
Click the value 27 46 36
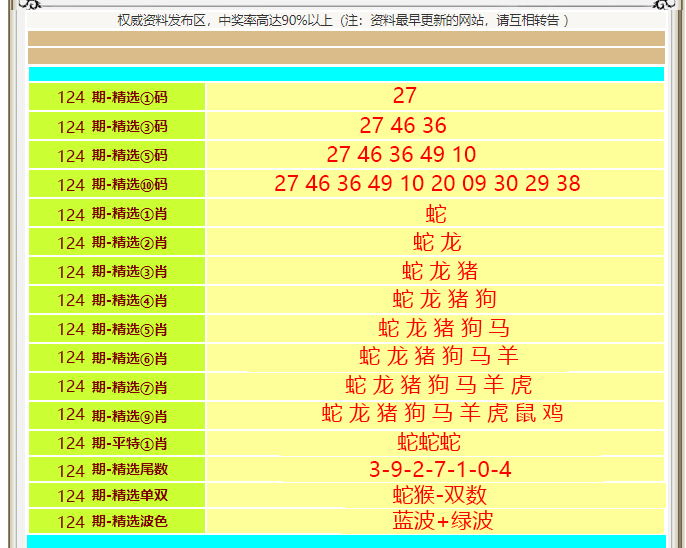403,126
